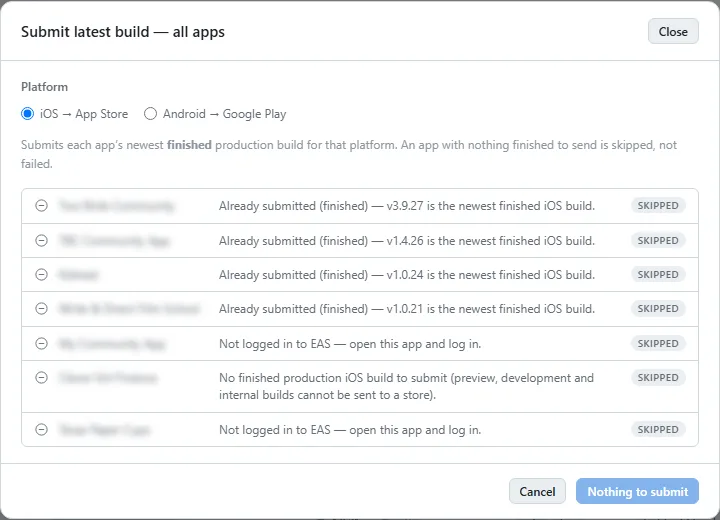The width and height of the screenshot is (720, 520).
Task: Click the Platform label
Action: [x=44, y=87]
